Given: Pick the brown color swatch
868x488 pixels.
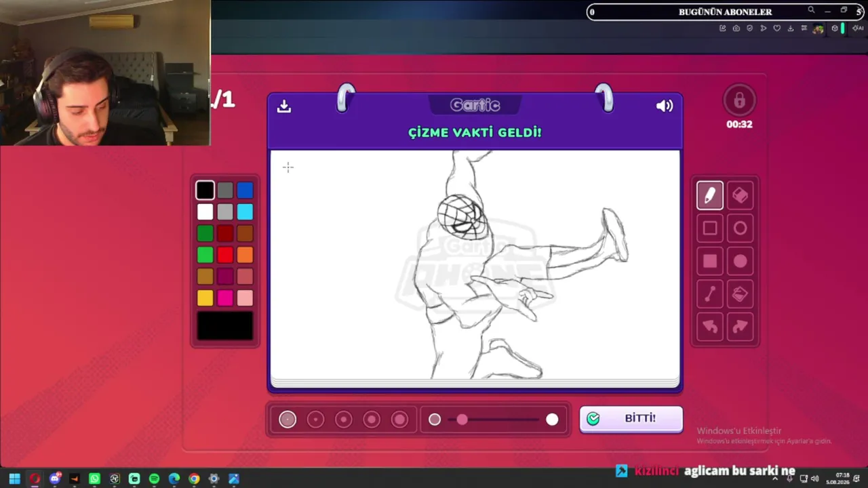Looking at the screenshot, I should pyautogui.click(x=245, y=234).
